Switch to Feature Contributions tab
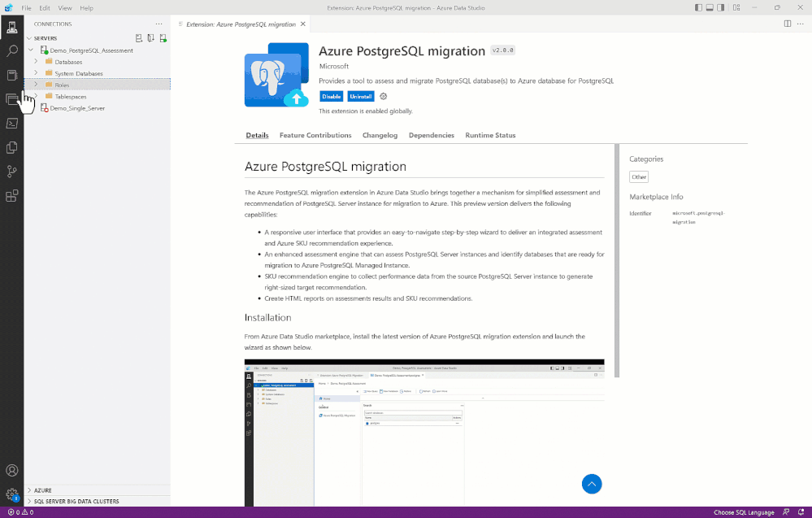812x518 pixels. pos(315,135)
